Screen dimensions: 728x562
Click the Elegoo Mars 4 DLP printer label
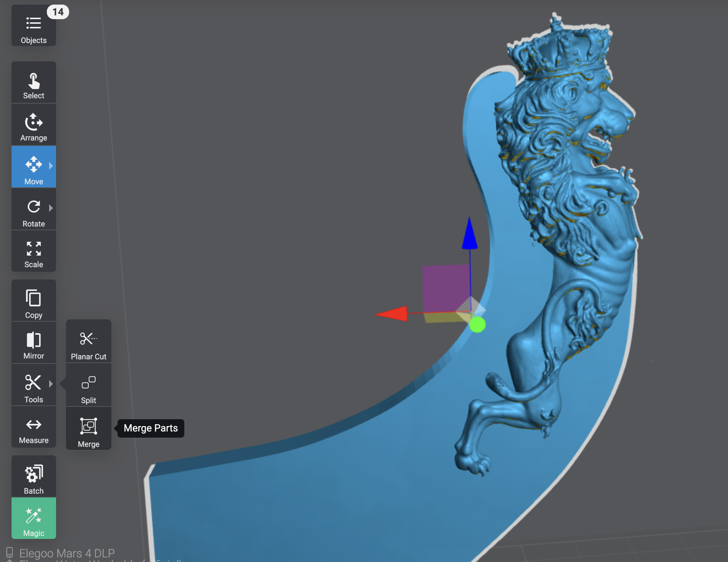pos(67,553)
